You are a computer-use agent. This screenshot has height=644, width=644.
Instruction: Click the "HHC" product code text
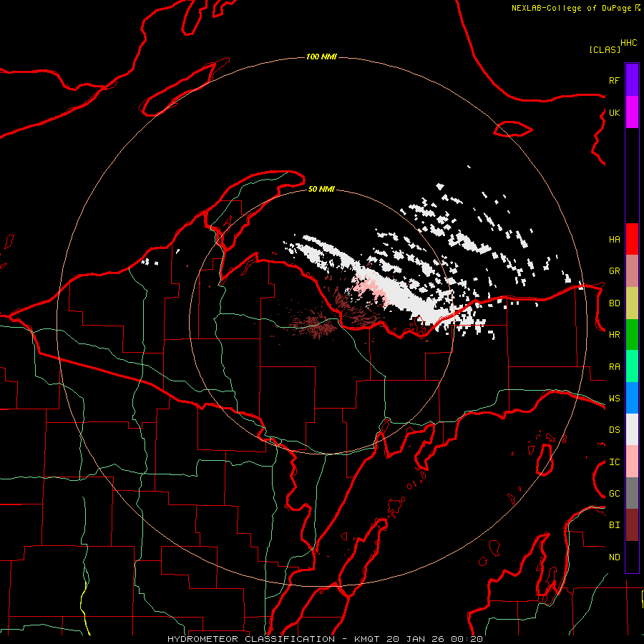[629, 43]
